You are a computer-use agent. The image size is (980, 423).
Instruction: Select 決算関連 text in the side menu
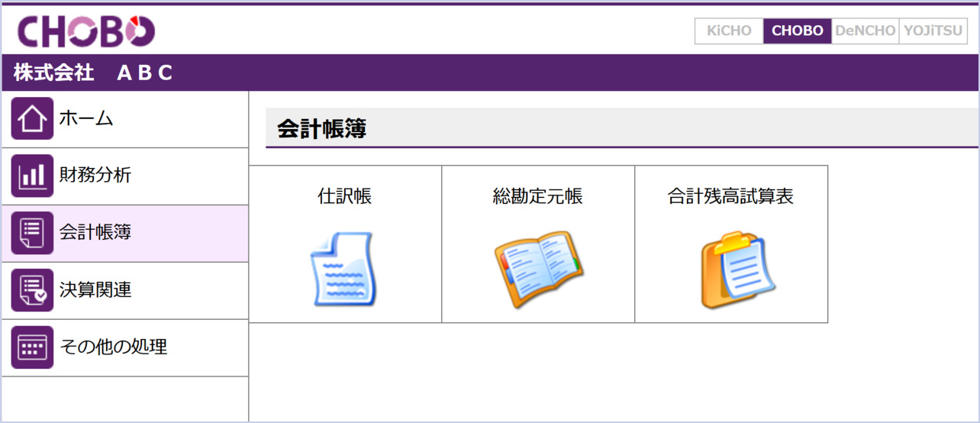[95, 290]
